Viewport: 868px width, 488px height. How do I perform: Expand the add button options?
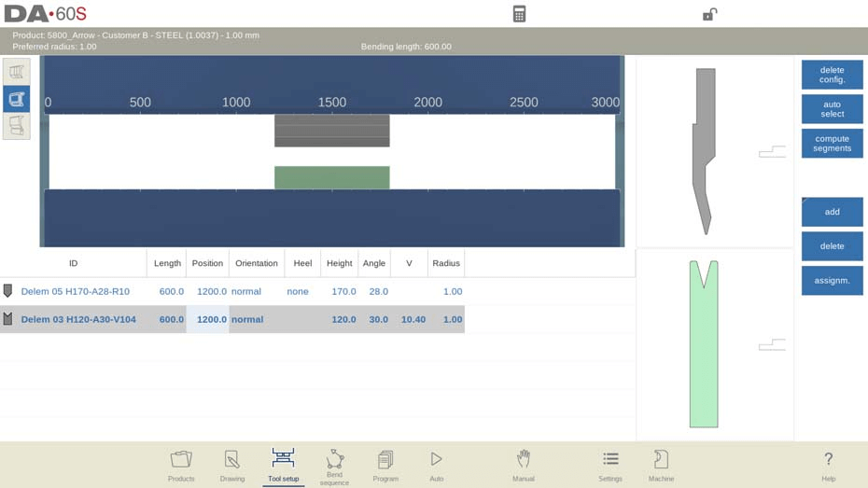pos(832,212)
